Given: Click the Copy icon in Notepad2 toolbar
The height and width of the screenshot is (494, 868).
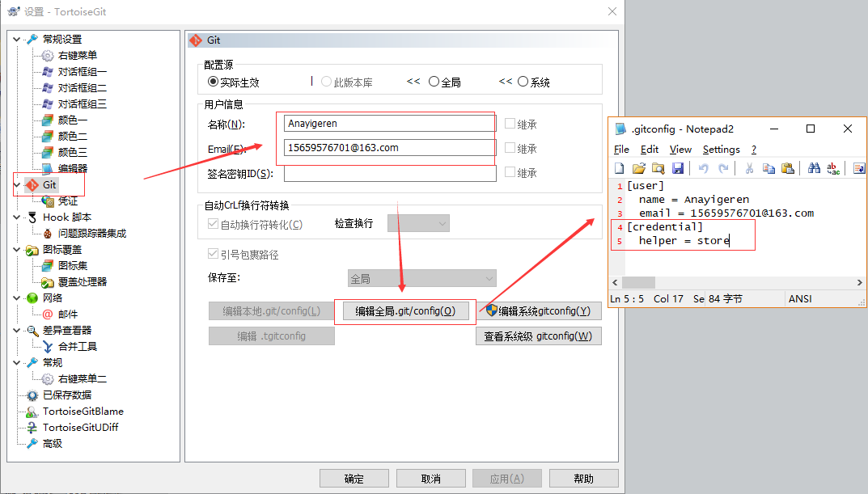Looking at the screenshot, I should tap(768, 168).
